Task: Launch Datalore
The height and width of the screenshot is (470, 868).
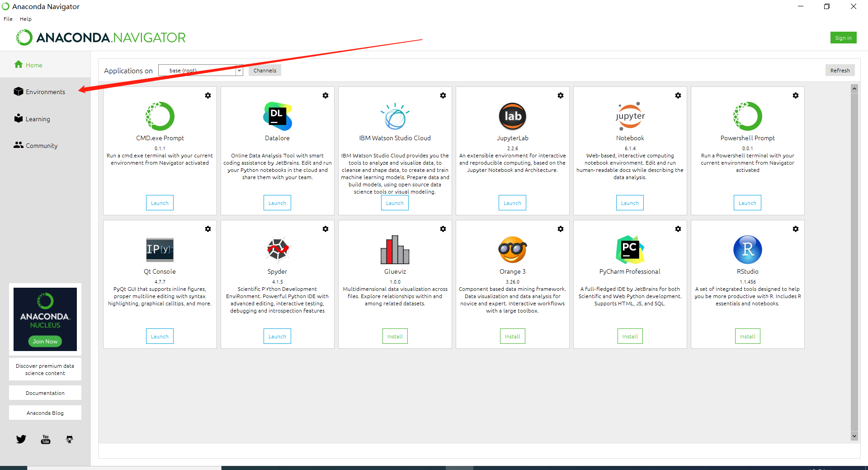Action: (277, 203)
